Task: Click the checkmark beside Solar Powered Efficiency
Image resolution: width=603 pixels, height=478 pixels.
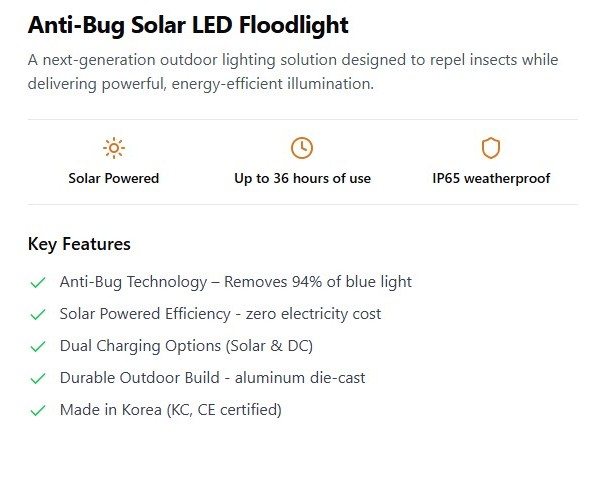Action: tap(38, 314)
